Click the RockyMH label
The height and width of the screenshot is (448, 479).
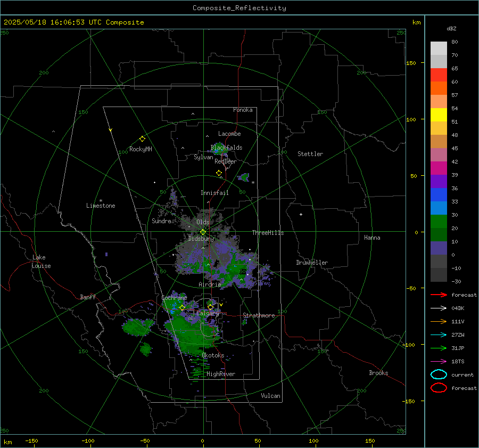pos(141,149)
